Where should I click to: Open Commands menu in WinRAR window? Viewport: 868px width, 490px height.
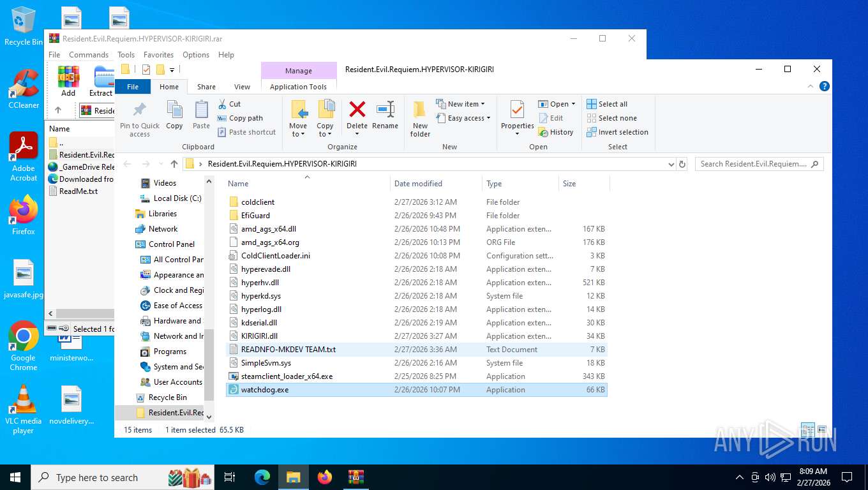tap(89, 55)
